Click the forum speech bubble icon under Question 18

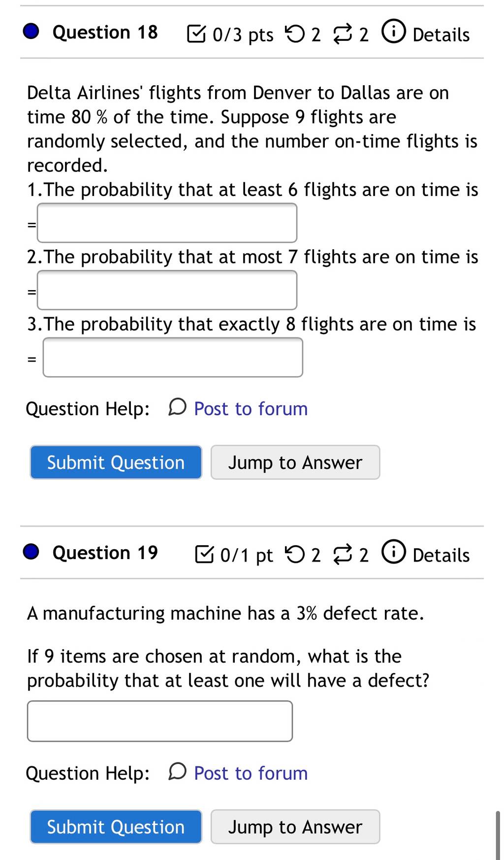[177, 408]
